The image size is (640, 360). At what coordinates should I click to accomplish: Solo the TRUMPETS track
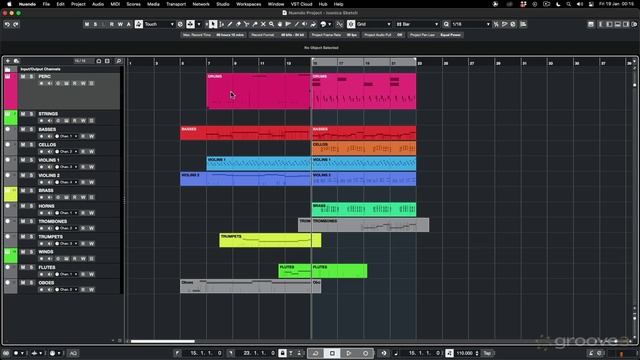[x=31, y=237]
